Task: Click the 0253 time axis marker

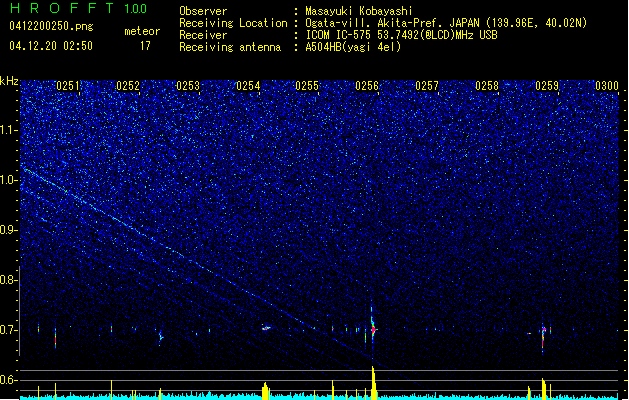Action: (188, 85)
